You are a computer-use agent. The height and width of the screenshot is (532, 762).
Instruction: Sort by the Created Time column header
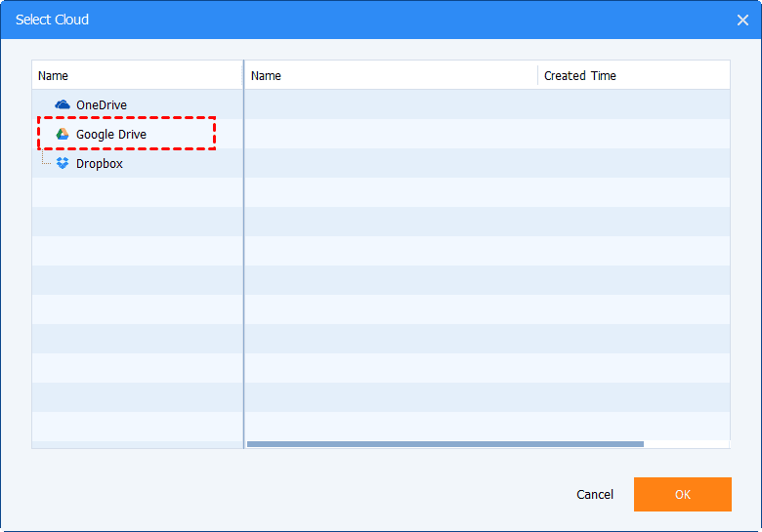(580, 75)
